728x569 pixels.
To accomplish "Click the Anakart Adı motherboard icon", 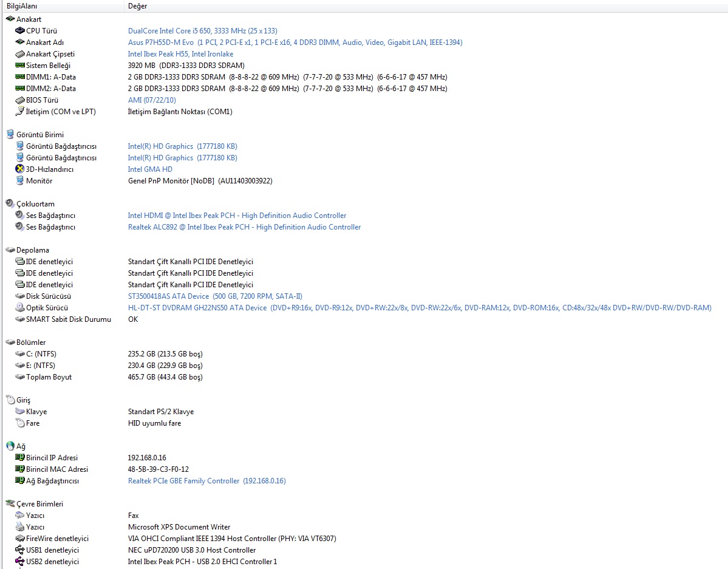I will [x=19, y=43].
